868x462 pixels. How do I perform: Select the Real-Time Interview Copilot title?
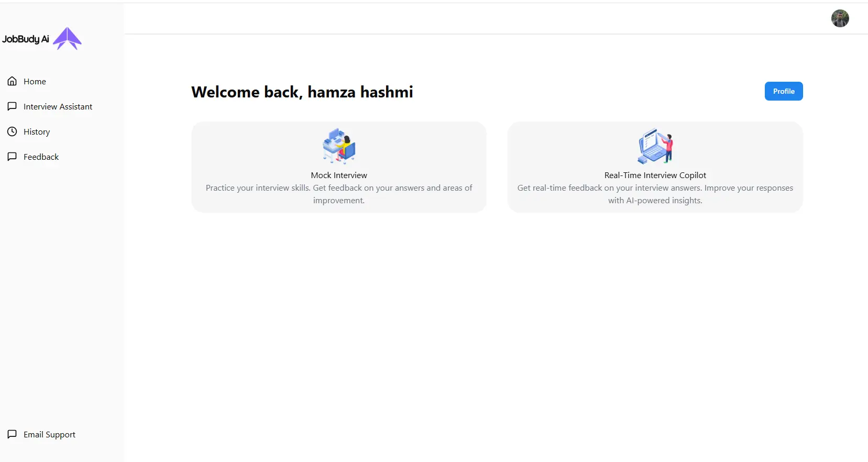tap(655, 175)
